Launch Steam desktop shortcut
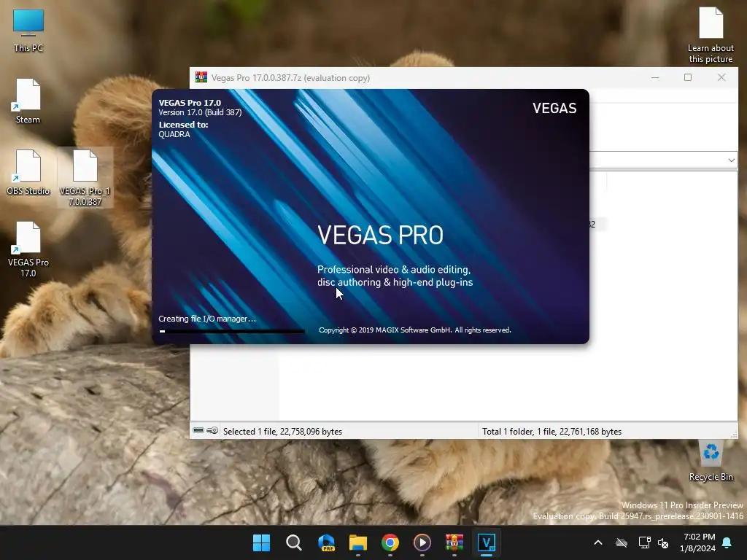This screenshot has height=560, width=747. (28, 101)
